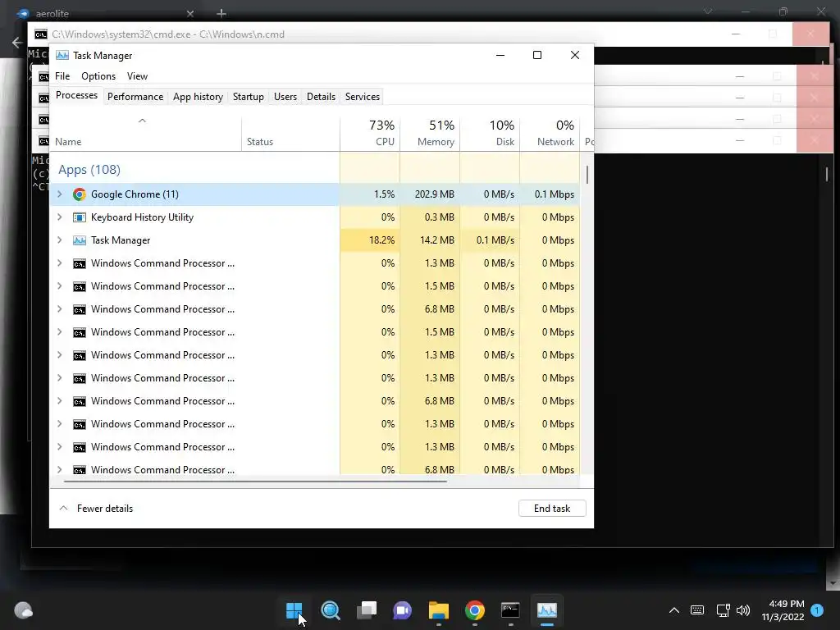Click the Google Chrome process icon
840x630 pixels.
pos(80,194)
